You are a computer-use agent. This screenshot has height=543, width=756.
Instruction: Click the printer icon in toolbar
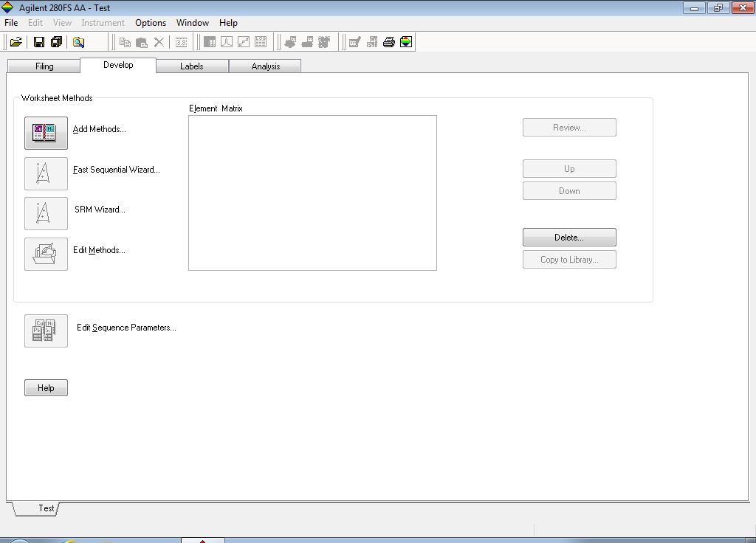coord(389,42)
